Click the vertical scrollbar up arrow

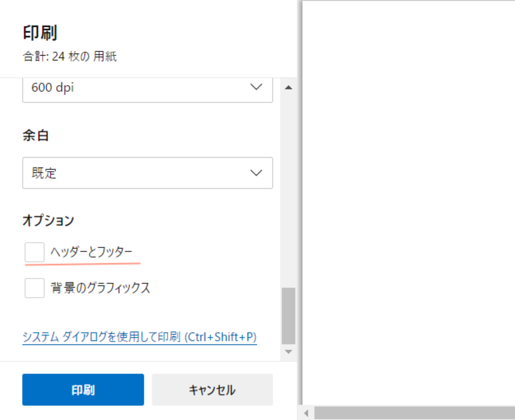289,88
